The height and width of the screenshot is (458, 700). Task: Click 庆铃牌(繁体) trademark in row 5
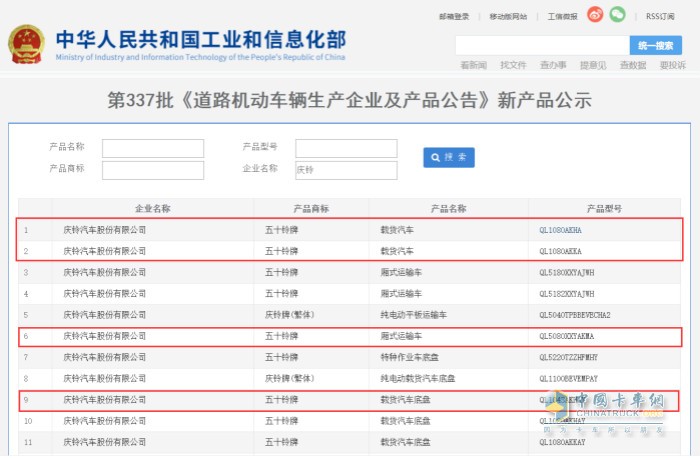tap(289, 315)
